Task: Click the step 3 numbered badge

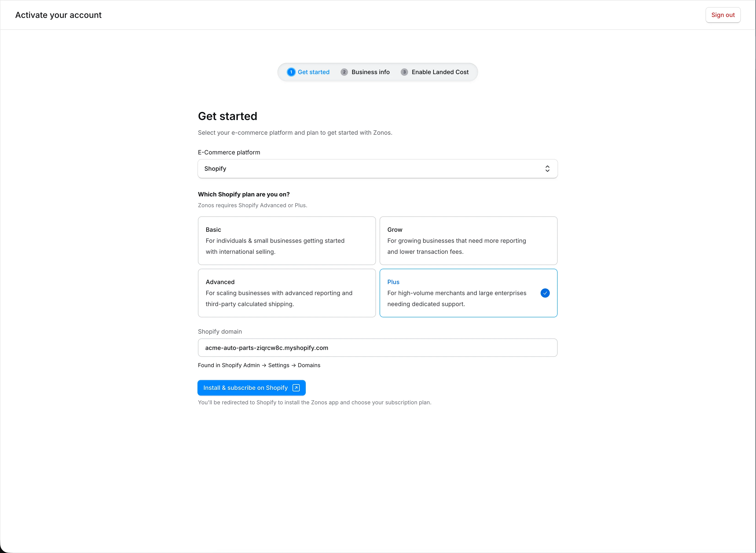Action: tap(404, 72)
